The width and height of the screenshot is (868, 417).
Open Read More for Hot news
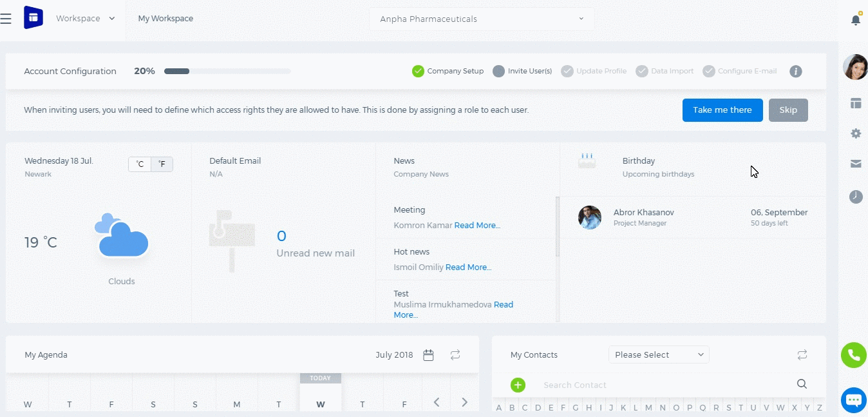(x=468, y=267)
